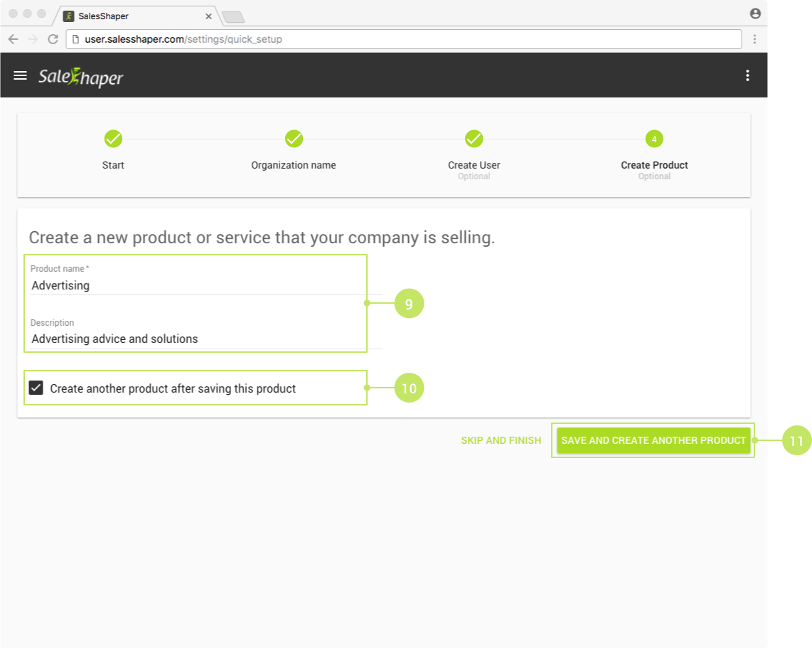Close the SalesShaper browser tab
Viewport: 812px width, 648px height.
pos(208,16)
